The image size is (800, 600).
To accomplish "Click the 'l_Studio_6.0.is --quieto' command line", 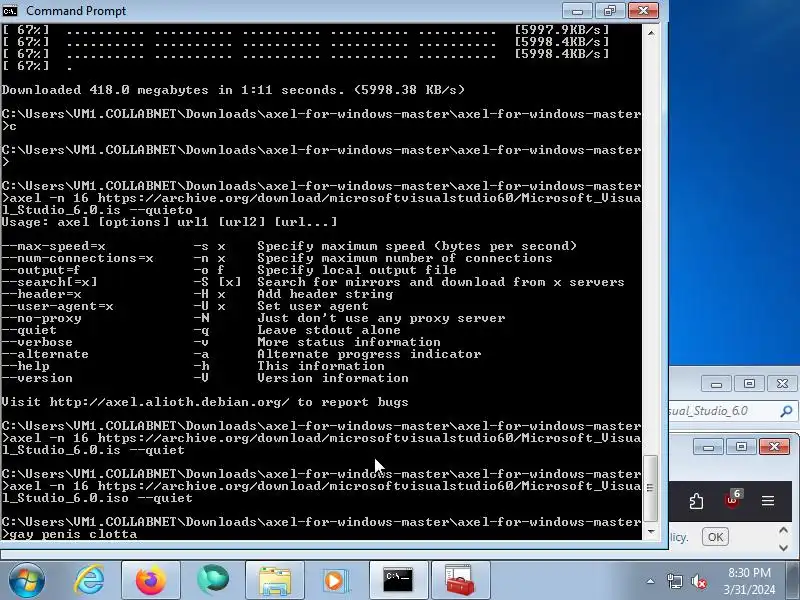I will (x=97, y=210).
